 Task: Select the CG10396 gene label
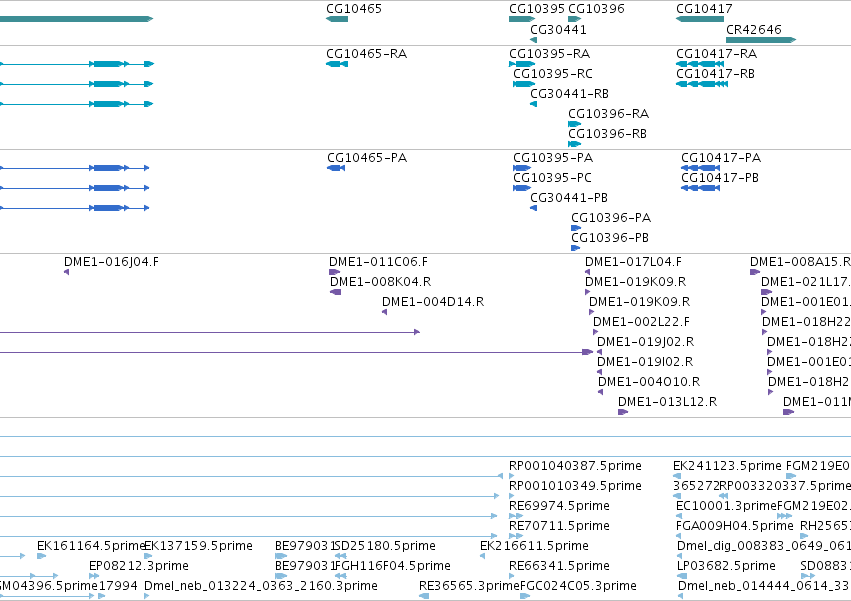(x=596, y=9)
